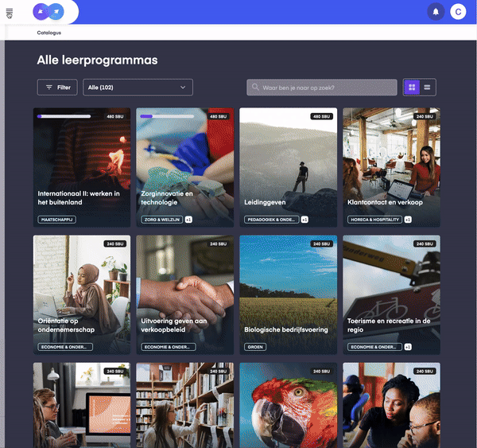Viewport: 477px width, 448px height.
Task: Switch to grid view
Action: coord(412,88)
